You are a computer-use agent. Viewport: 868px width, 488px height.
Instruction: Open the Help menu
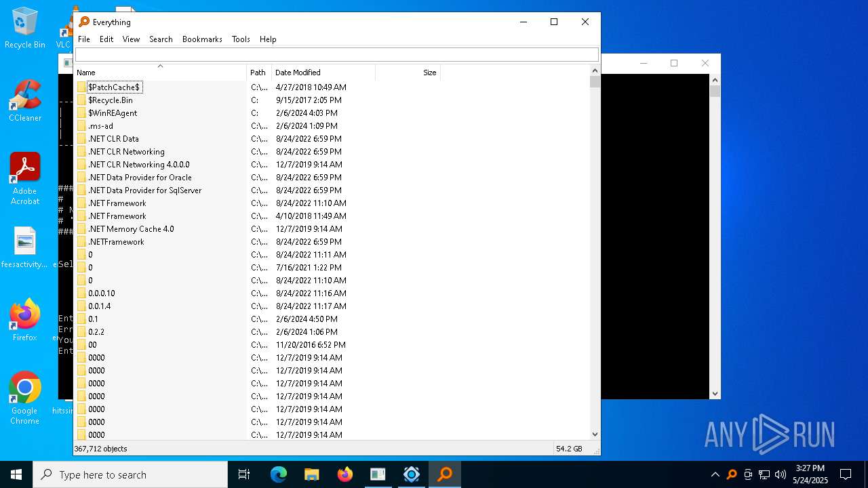(x=268, y=39)
